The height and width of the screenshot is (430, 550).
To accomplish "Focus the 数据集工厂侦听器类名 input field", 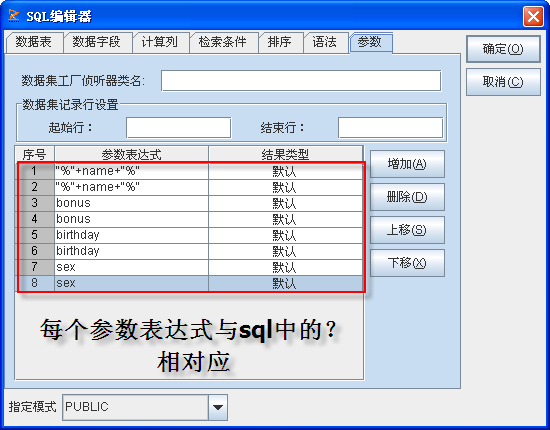I will click(301, 81).
